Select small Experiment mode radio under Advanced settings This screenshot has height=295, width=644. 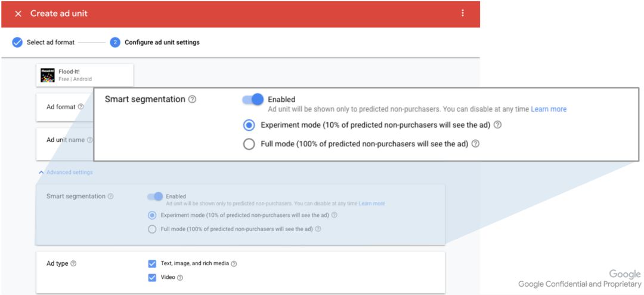152,215
